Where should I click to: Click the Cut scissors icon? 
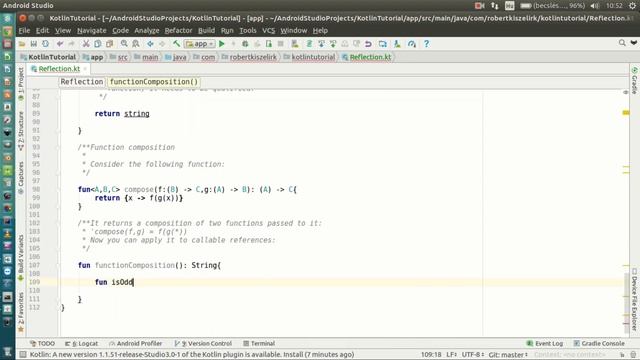coord(86,44)
